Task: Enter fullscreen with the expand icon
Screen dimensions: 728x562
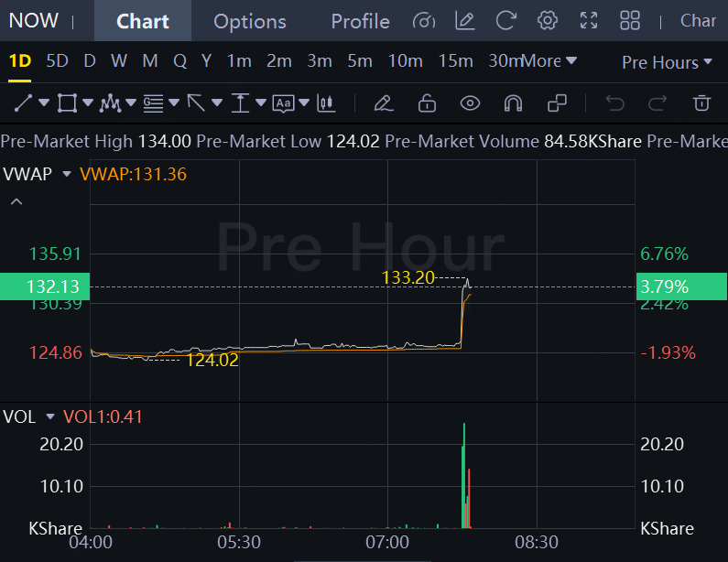Action: [589, 21]
